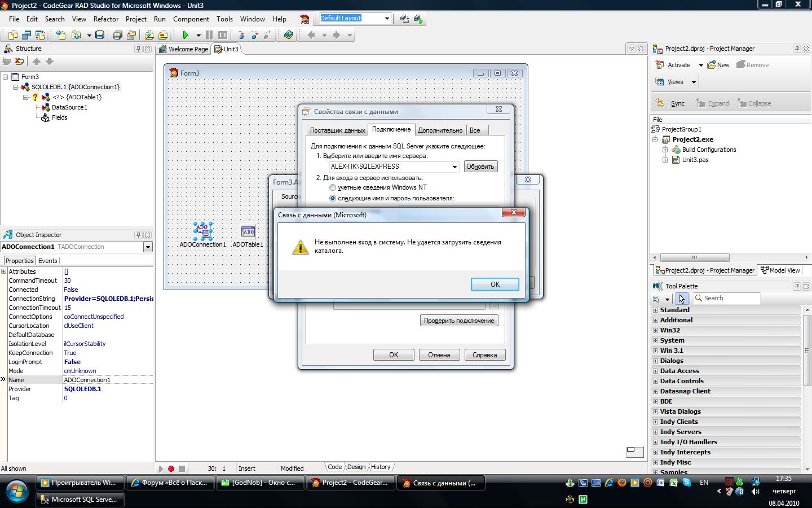812x508 pixels.
Task: Select Windows NT credentials radio button
Action: pos(333,187)
